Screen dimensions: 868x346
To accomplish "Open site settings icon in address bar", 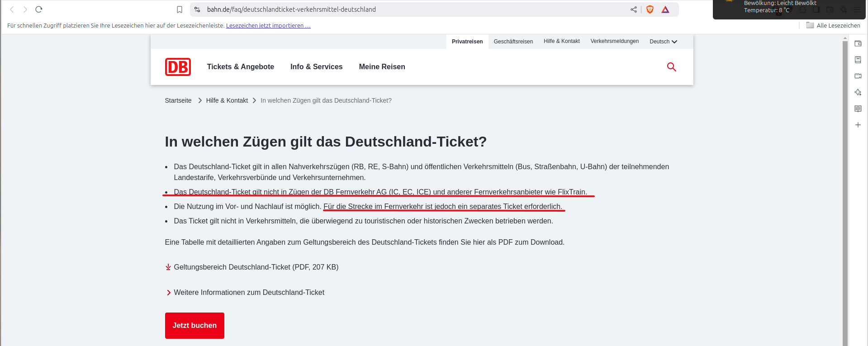I will (x=197, y=9).
